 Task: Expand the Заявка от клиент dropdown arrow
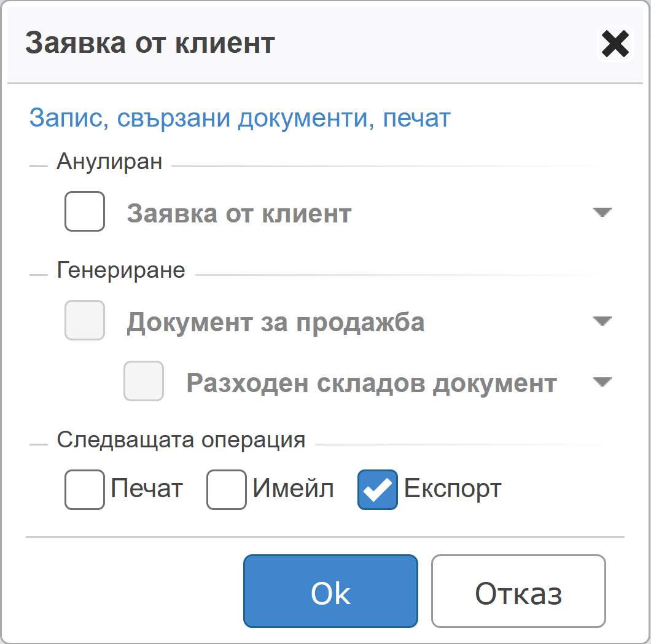click(602, 213)
